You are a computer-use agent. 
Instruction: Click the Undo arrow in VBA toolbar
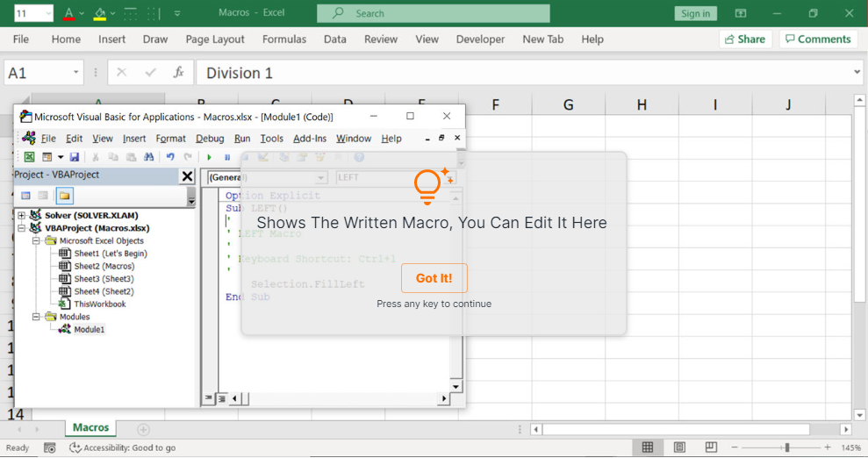[x=170, y=157]
